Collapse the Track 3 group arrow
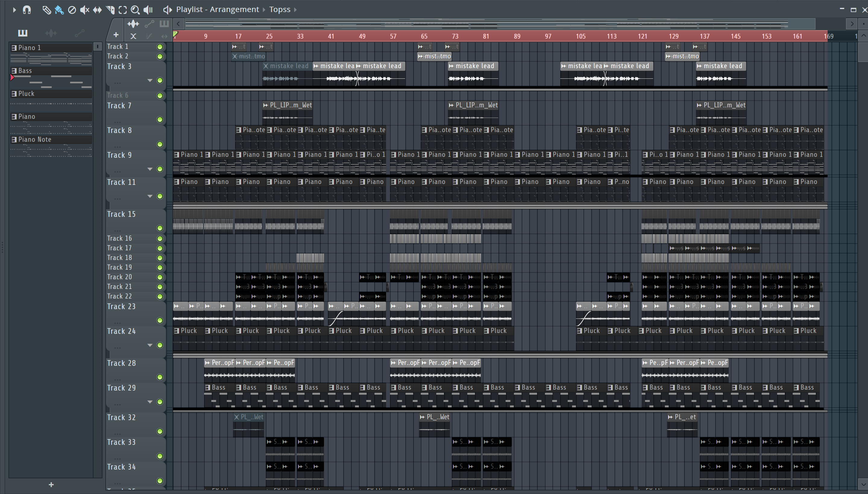 click(x=150, y=81)
